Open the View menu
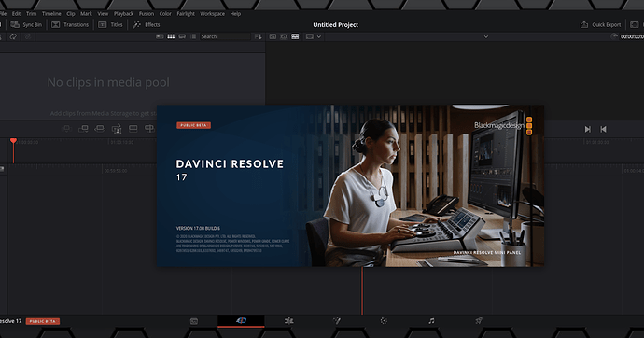The image size is (644, 338). pyautogui.click(x=103, y=14)
